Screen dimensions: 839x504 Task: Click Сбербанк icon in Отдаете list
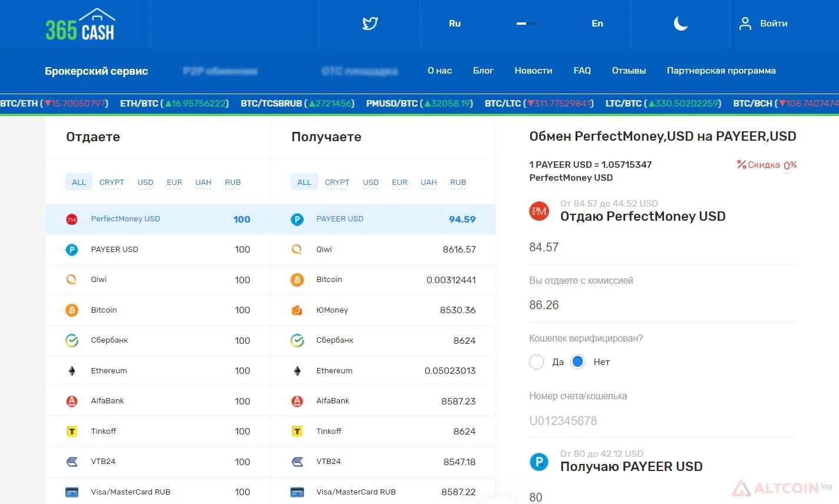click(x=72, y=340)
